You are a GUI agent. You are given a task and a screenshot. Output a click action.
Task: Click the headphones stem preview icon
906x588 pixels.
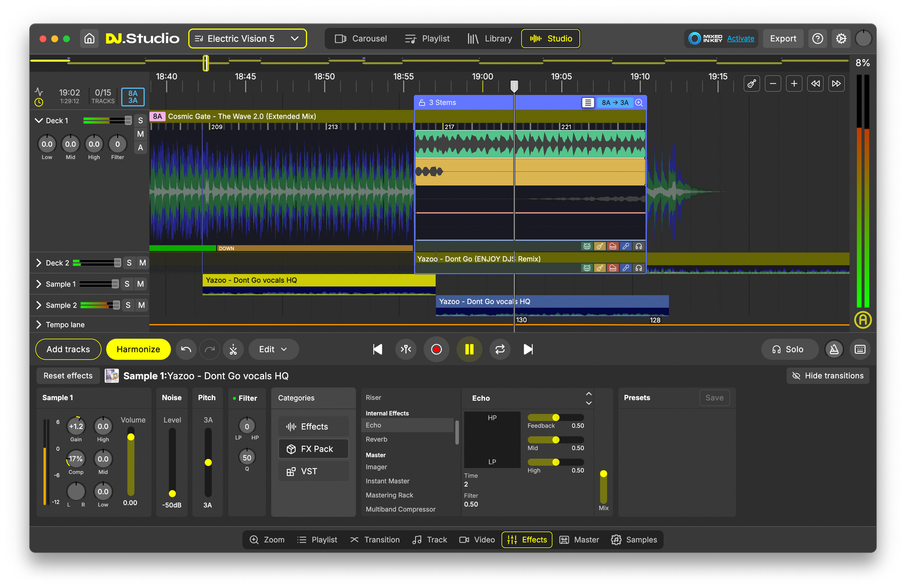tap(638, 246)
